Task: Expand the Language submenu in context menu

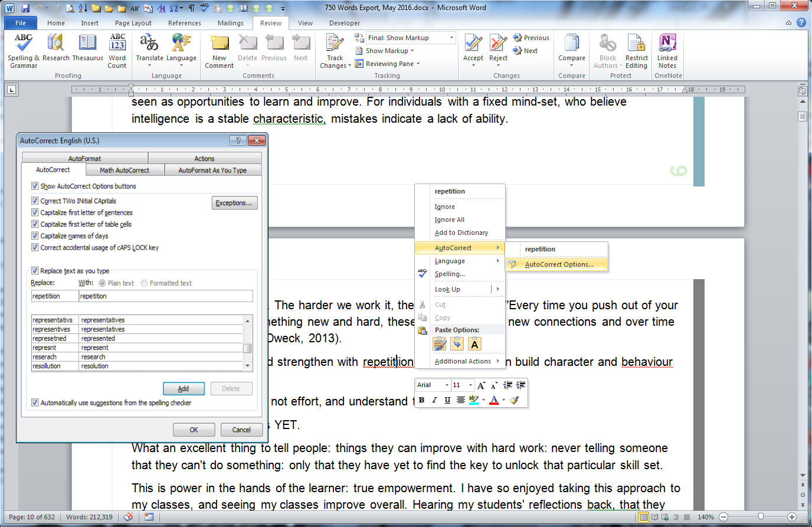Action: point(460,261)
